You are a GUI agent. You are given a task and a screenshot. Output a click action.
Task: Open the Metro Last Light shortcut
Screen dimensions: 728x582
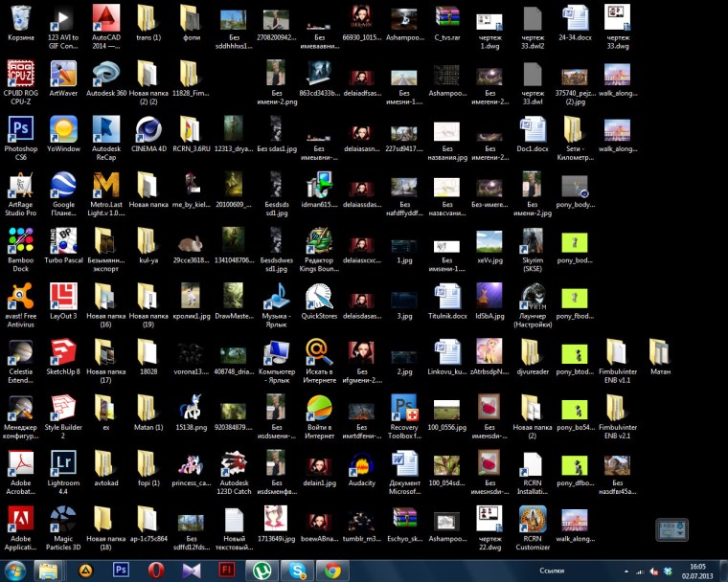(x=105, y=186)
